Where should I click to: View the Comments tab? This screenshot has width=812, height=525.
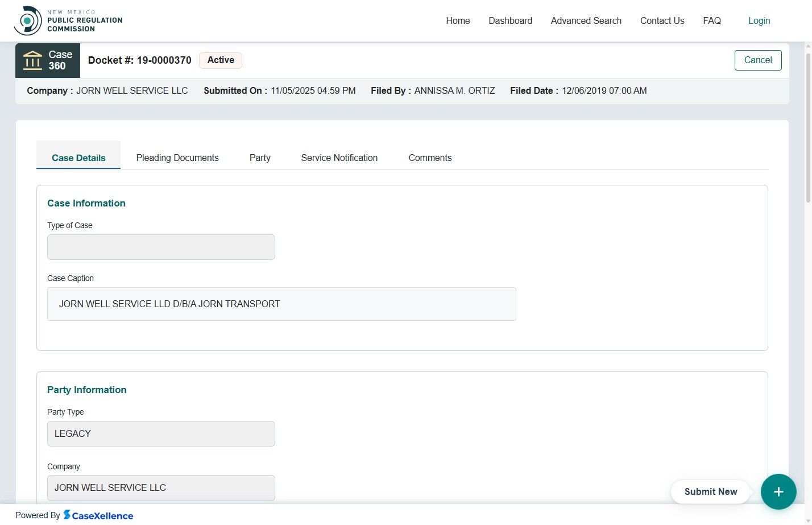430,158
